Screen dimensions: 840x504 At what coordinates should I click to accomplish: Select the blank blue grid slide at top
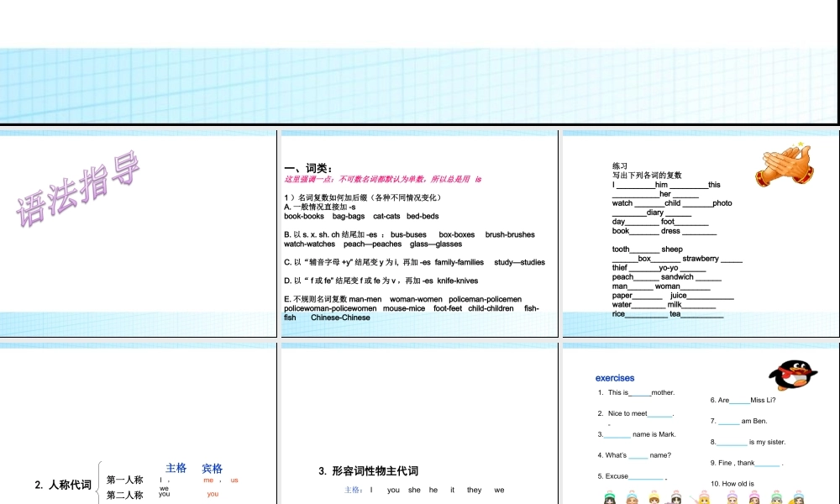(418, 61)
